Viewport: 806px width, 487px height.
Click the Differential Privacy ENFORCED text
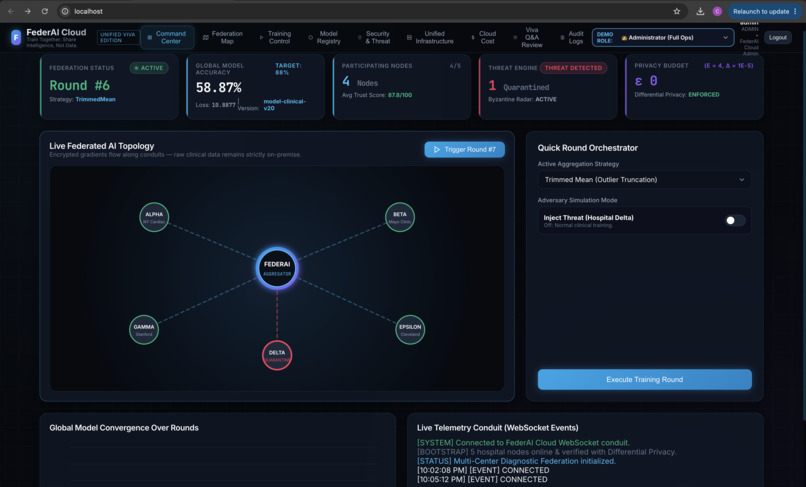[677, 95]
